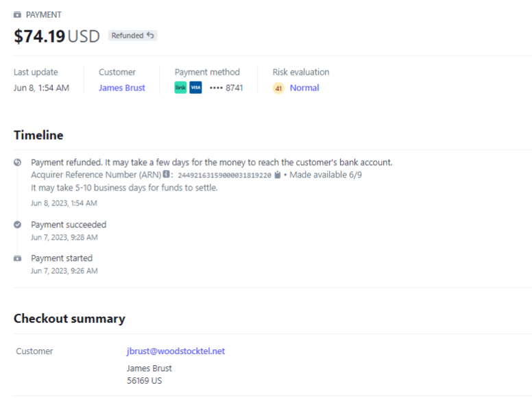Click the payment succeeded checkmark icon

click(17, 225)
